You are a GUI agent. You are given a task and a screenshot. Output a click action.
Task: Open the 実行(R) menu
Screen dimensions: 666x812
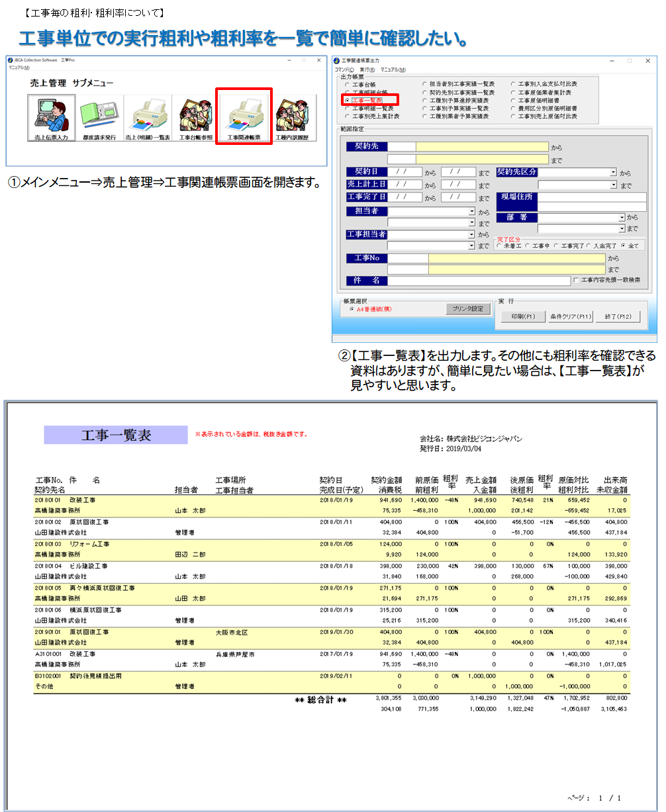click(x=367, y=69)
